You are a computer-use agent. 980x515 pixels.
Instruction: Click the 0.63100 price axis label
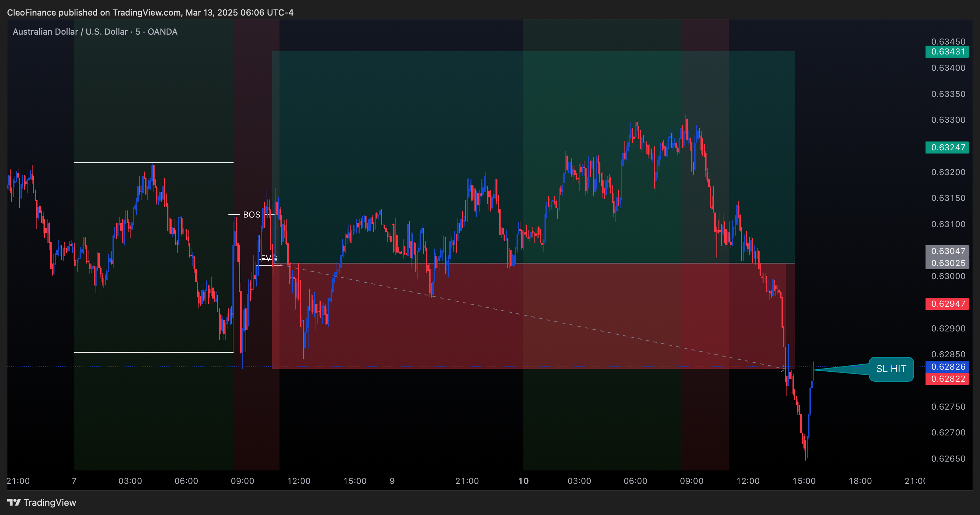[948, 224]
